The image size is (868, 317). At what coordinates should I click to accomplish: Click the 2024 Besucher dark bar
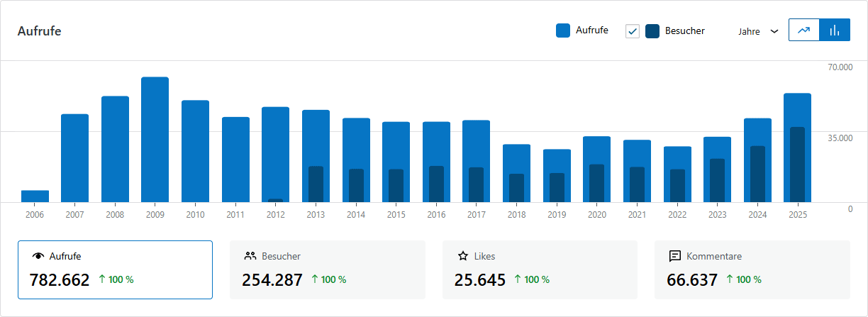tap(757, 174)
